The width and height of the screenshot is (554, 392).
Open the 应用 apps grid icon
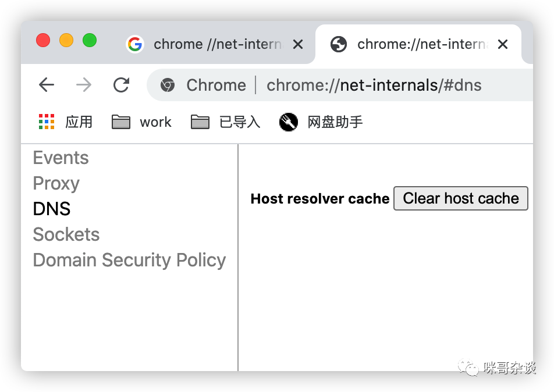pos(47,122)
